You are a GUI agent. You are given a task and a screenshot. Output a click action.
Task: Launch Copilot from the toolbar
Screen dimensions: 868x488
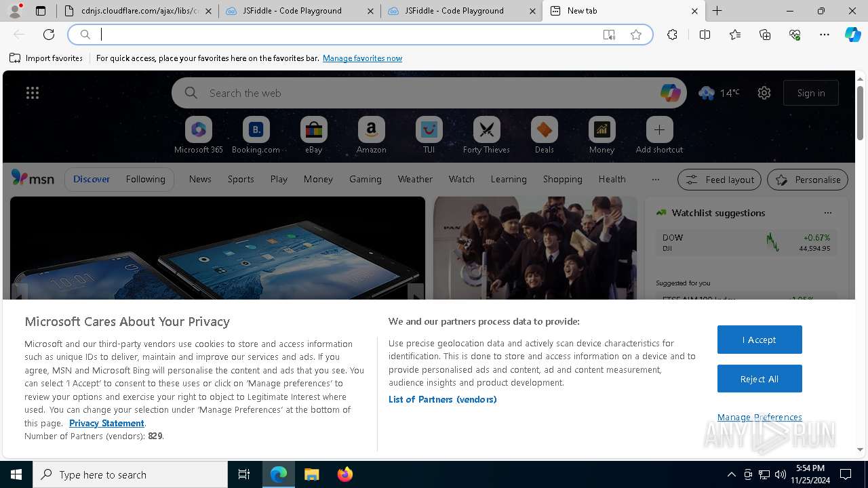point(852,35)
